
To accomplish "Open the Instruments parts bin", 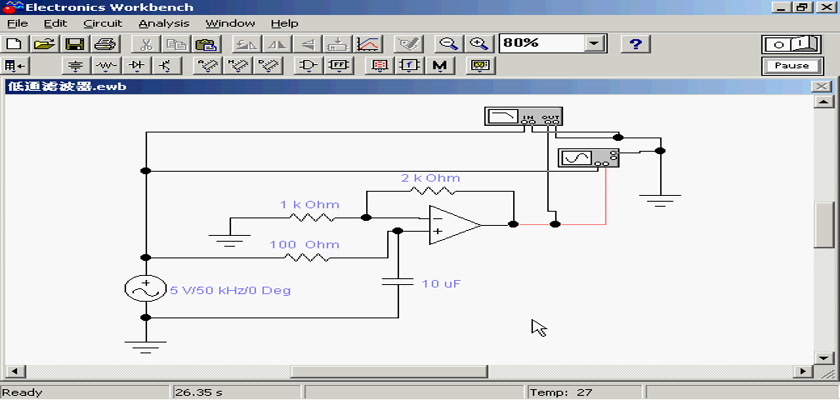I will pyautogui.click(x=480, y=66).
